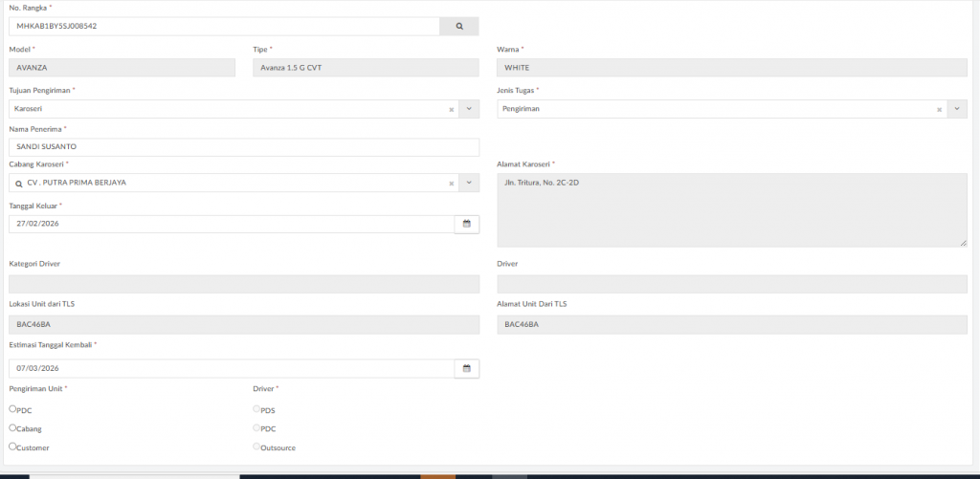Select PDC under Pengiriman Unit
This screenshot has width=980, height=479.
click(x=12, y=409)
